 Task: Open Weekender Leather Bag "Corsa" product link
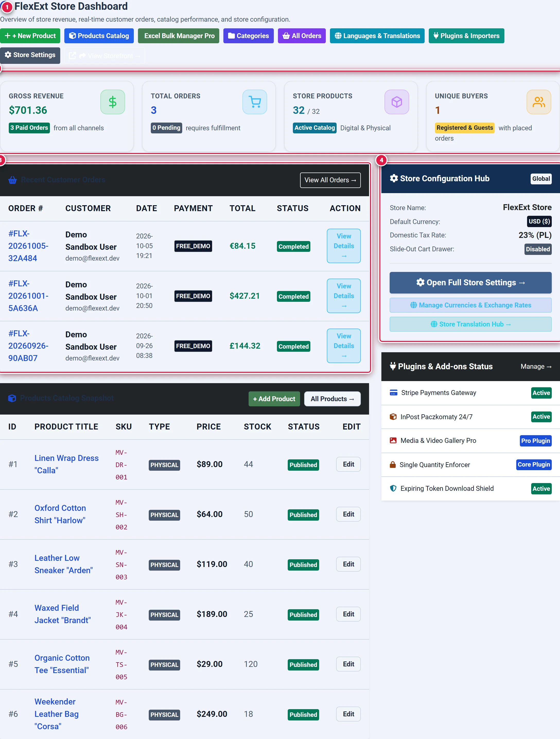point(56,714)
